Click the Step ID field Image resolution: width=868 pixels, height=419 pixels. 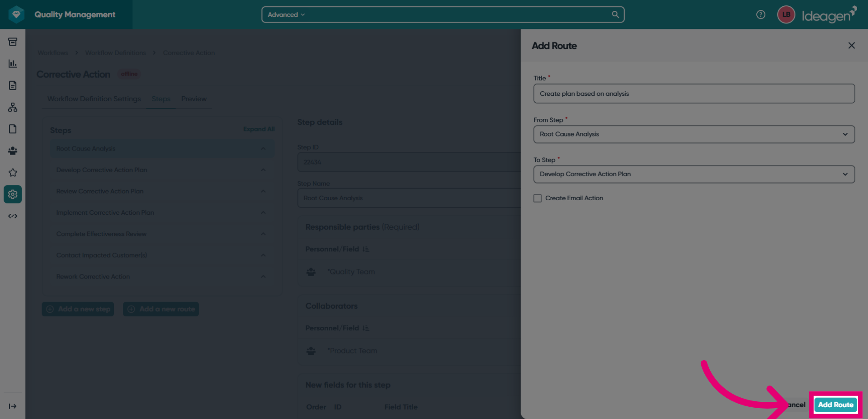pos(409,162)
